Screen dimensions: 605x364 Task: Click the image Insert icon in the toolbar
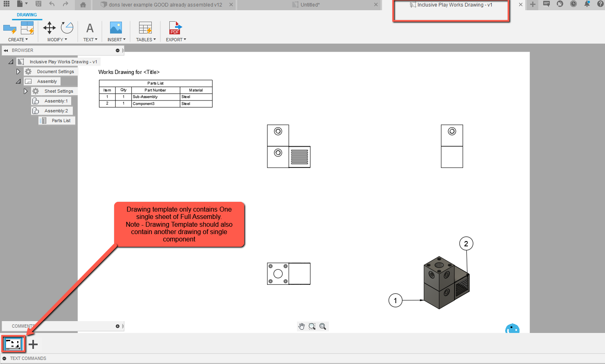116,27
